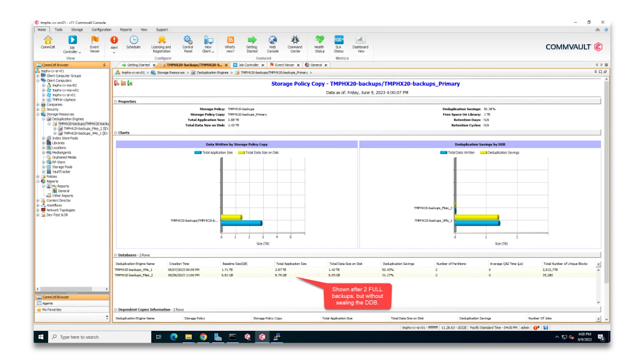644x362 pixels.
Task: Open the Dashboard View
Action: tap(360, 44)
